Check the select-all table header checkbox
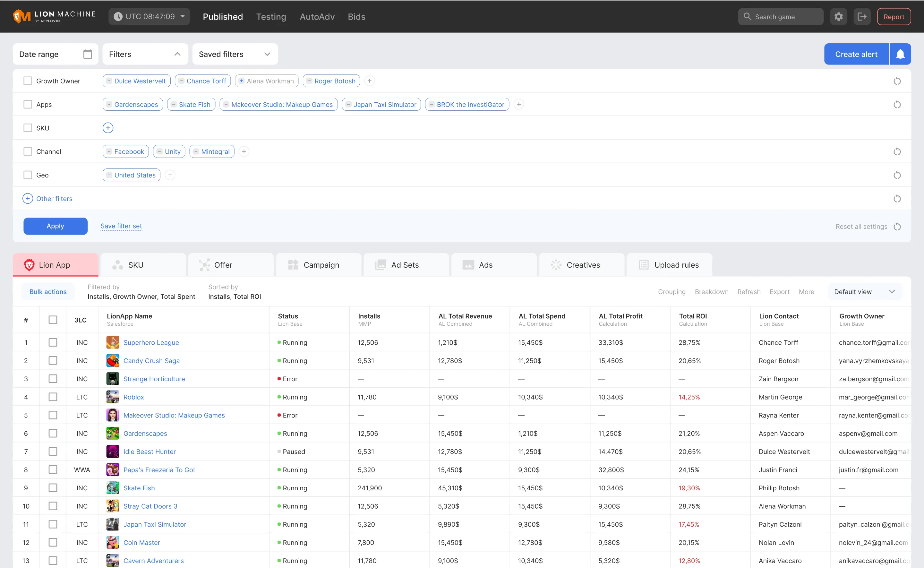The image size is (924, 568). click(53, 320)
